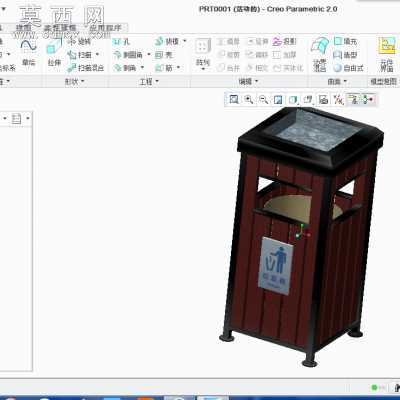The image size is (400, 400).
Task: Apply the Shell (壳) feature
Action: point(164,55)
